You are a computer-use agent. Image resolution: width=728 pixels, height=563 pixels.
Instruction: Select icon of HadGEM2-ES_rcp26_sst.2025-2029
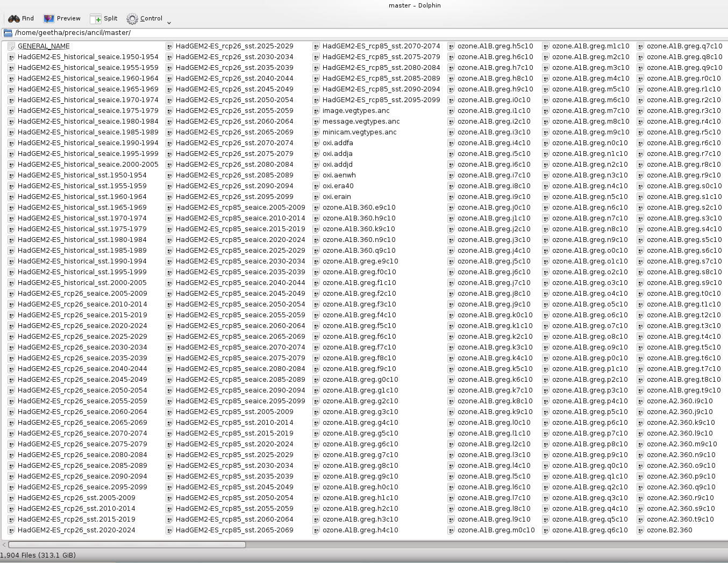[x=169, y=46]
